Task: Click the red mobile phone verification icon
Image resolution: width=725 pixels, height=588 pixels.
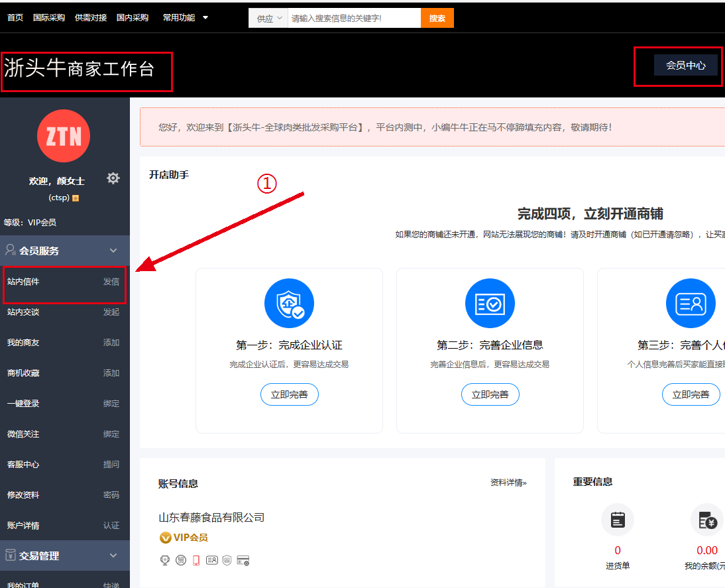Action: [x=196, y=560]
